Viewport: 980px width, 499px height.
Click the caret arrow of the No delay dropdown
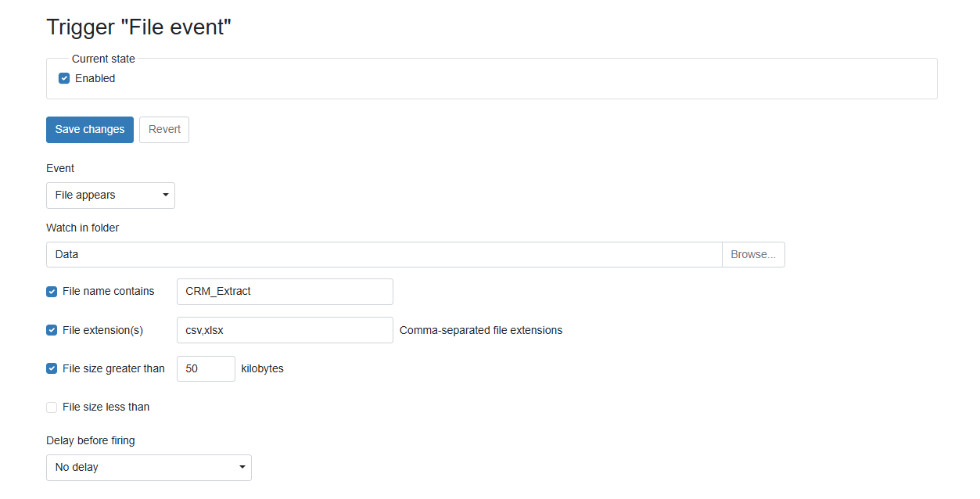(242, 468)
